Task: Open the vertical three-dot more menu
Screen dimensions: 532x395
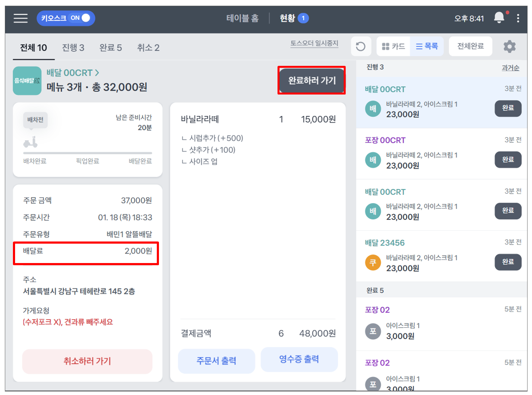Action: [518, 18]
